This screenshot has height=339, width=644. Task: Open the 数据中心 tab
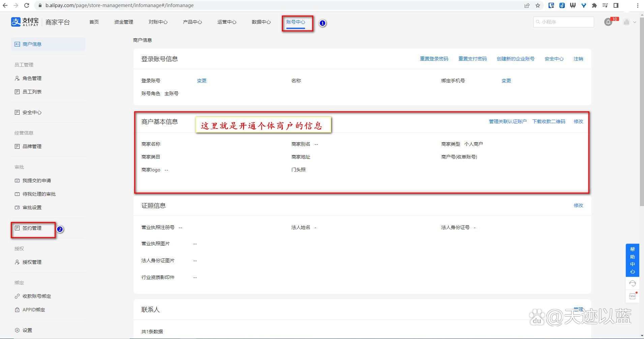coord(261,22)
